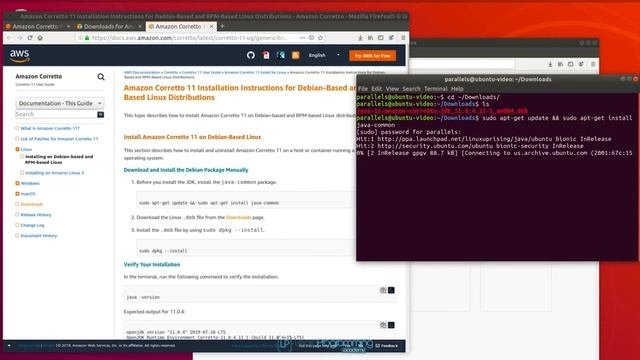
Task: Open the Documentation - This Guide dropdown
Action: (60, 103)
